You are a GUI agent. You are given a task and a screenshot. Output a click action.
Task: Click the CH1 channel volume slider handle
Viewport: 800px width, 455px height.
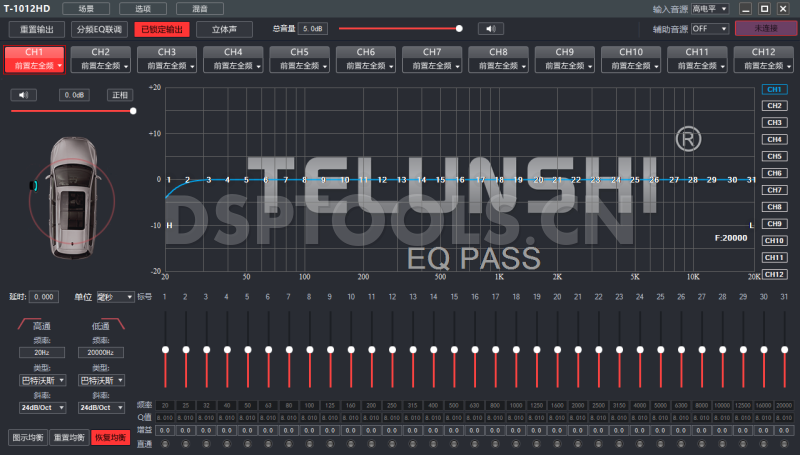(x=133, y=111)
